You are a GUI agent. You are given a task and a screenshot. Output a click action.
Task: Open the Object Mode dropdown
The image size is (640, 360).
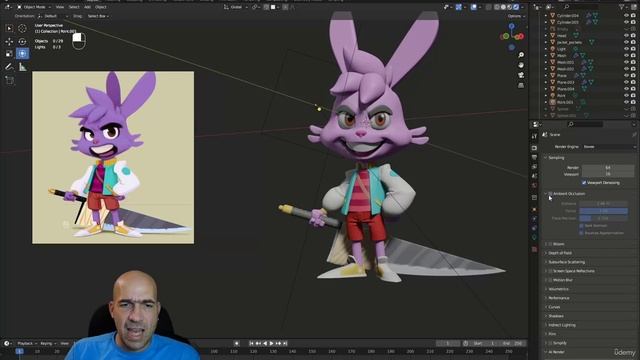(34, 7)
